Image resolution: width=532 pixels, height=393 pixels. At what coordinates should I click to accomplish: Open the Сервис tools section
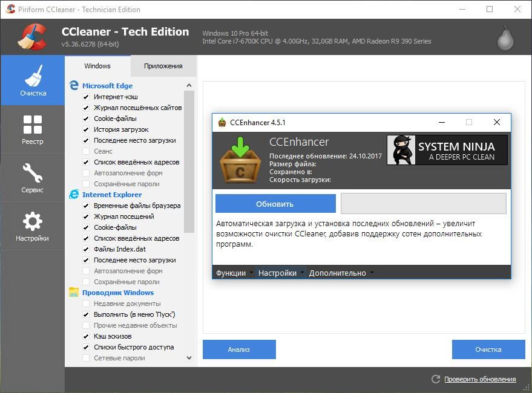click(x=33, y=178)
